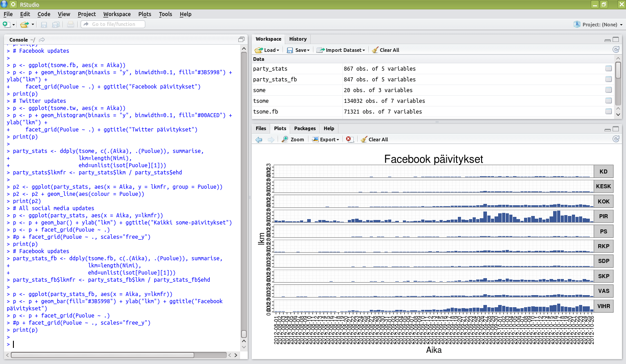Go to the next plot arrow
626x364 pixels.
pos(271,140)
